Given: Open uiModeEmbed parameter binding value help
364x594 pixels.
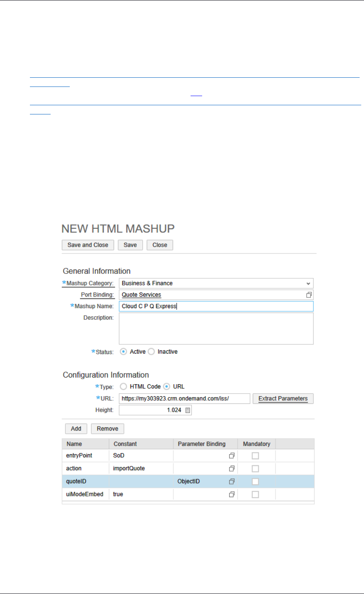Looking at the screenshot, I should (x=232, y=494).
